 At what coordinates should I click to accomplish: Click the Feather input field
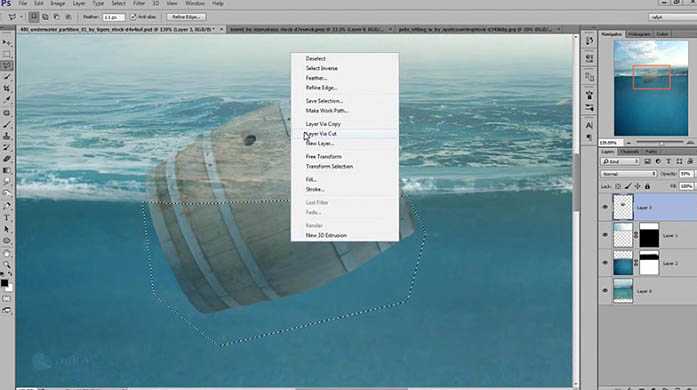(x=113, y=17)
